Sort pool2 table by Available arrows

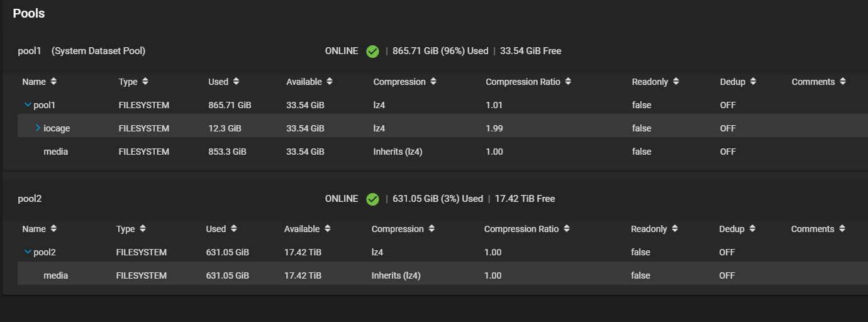327,230
